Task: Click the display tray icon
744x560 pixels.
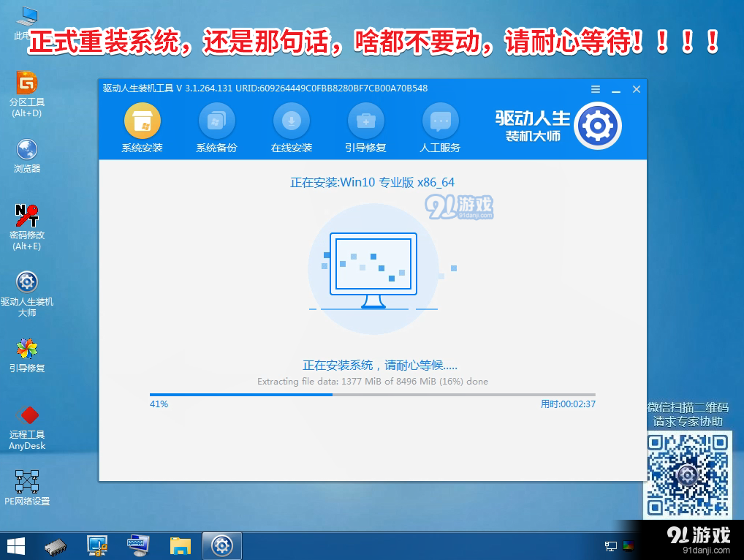Action: coord(629,546)
